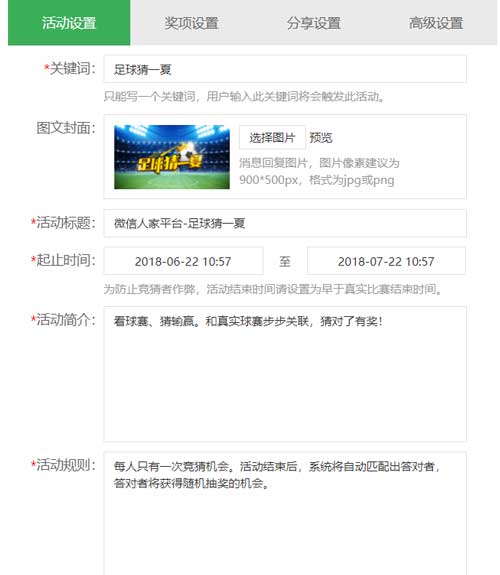500x575 pixels.
Task: Open the 分享设置 tab
Action: pyautogui.click(x=314, y=23)
